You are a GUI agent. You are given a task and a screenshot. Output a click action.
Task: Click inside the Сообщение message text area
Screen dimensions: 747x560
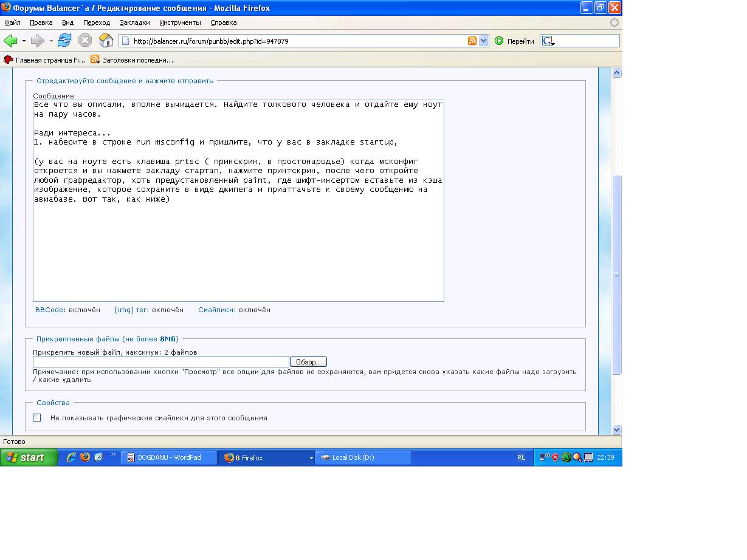[x=238, y=200]
